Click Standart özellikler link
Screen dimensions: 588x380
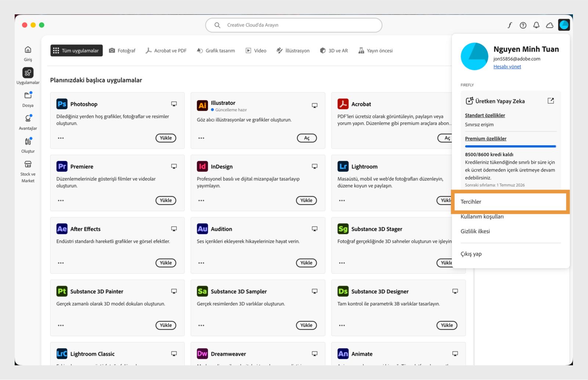[485, 115]
